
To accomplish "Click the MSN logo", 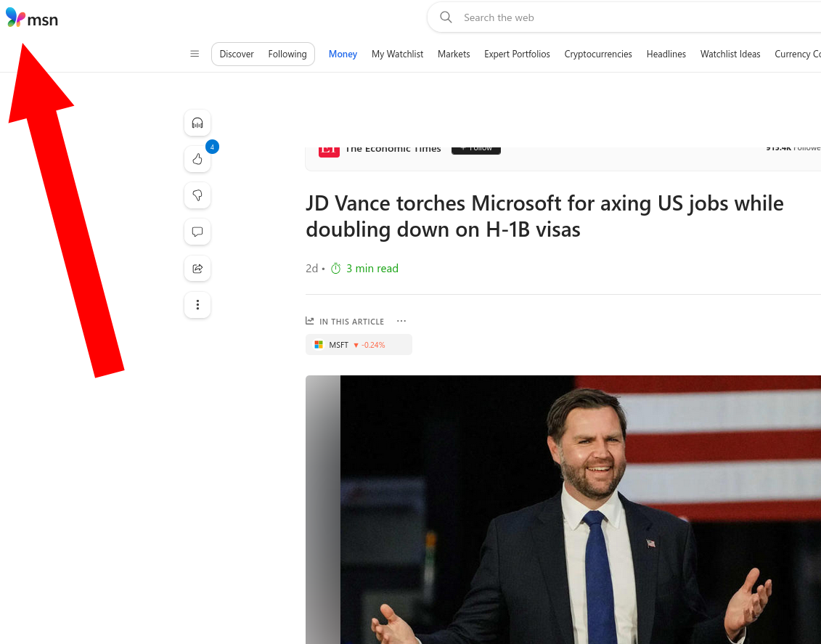I will point(32,18).
